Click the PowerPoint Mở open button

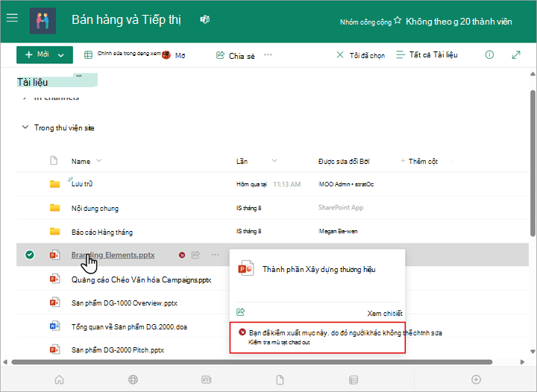point(174,54)
